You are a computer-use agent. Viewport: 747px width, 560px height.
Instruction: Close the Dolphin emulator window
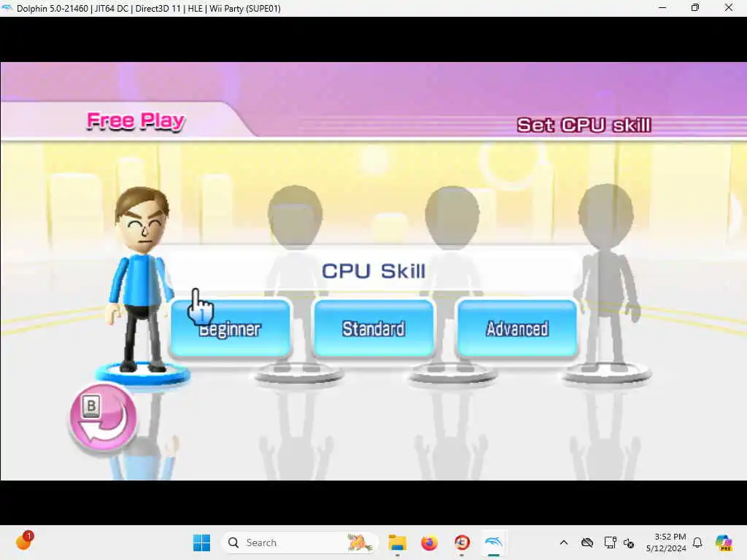point(729,7)
